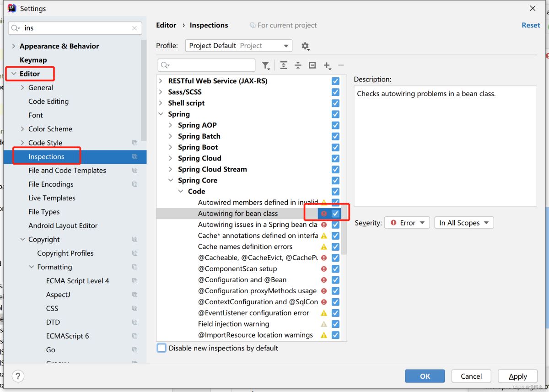This screenshot has width=549, height=392.
Task: Select File and Code Templates
Action: (x=67, y=170)
